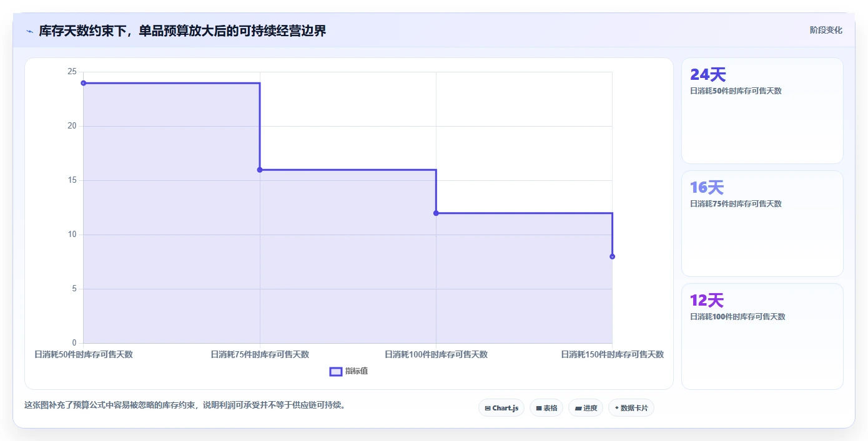Click the 进度 tag chip
Image resolution: width=868 pixels, height=441 pixels.
click(586, 408)
